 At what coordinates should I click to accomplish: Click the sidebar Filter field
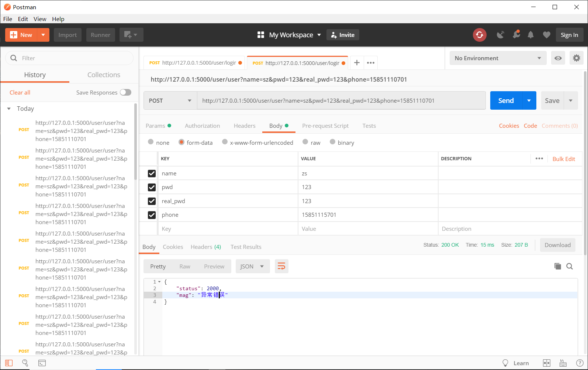click(69, 58)
